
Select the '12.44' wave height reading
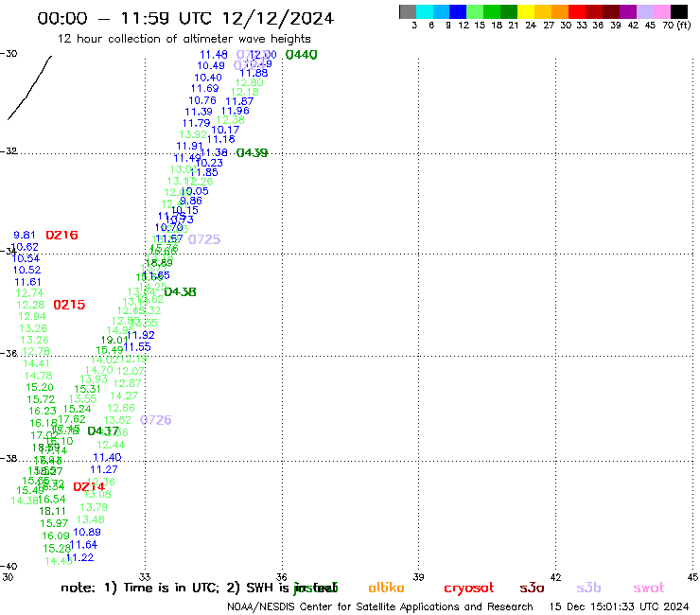(x=111, y=445)
